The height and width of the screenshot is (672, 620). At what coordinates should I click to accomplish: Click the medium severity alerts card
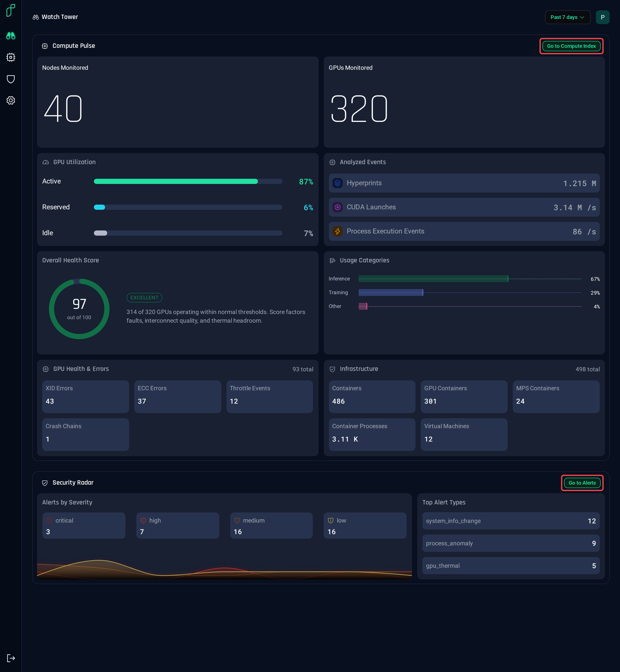pos(271,526)
